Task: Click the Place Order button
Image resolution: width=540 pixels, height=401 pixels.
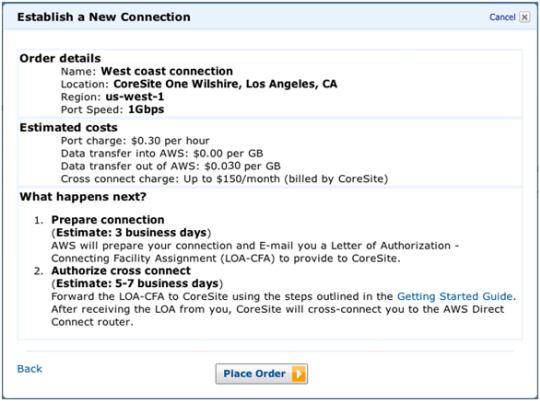Action: coord(262,374)
